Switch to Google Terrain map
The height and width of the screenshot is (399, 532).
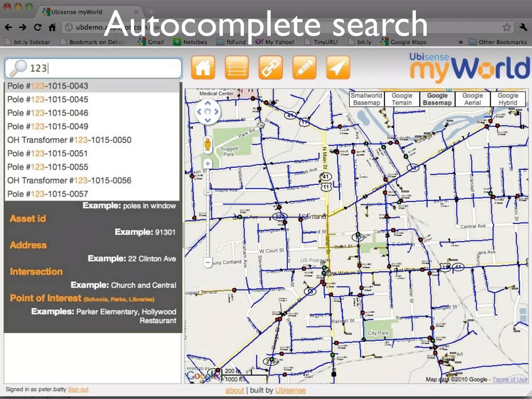(x=402, y=99)
